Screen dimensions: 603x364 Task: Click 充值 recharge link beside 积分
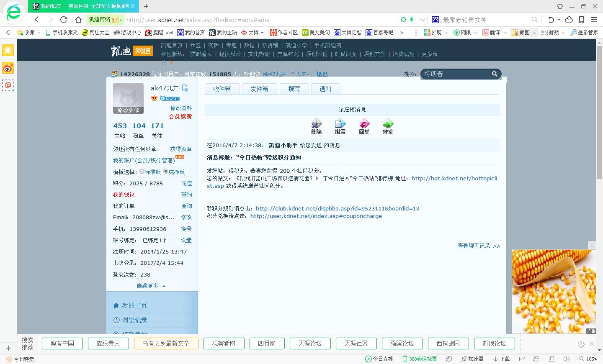pyautogui.click(x=186, y=183)
